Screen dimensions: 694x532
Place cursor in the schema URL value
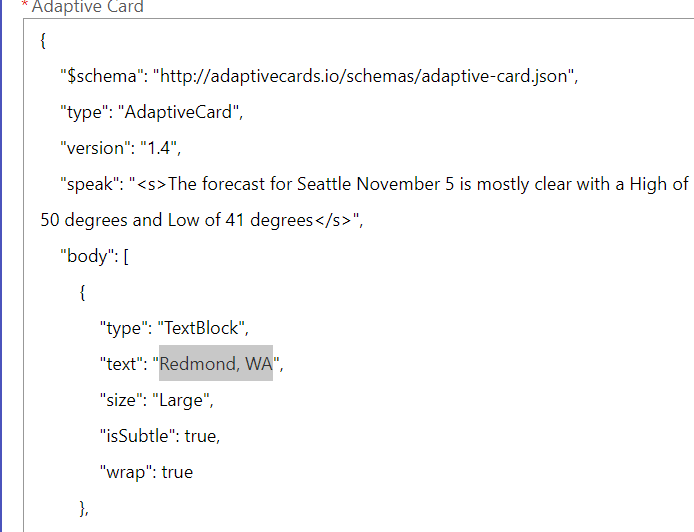tap(364, 76)
